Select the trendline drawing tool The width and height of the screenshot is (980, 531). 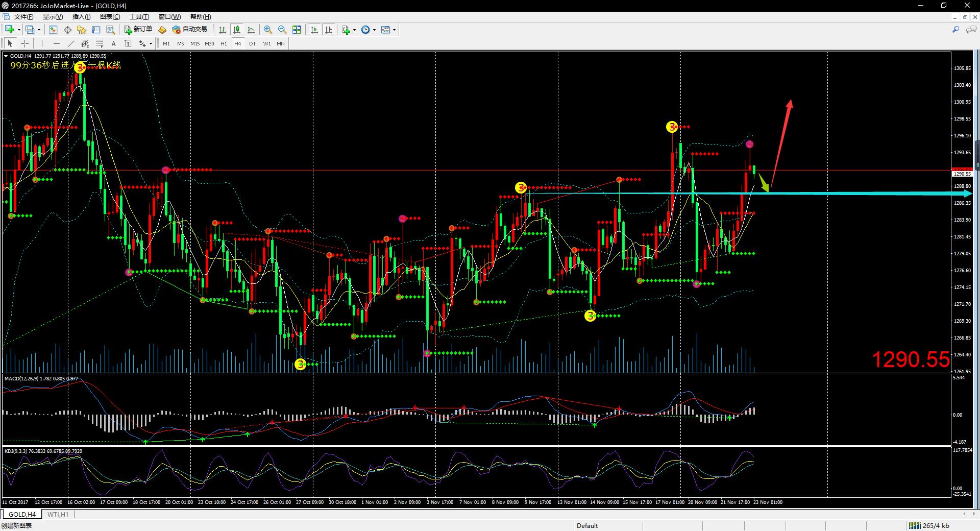[71, 43]
